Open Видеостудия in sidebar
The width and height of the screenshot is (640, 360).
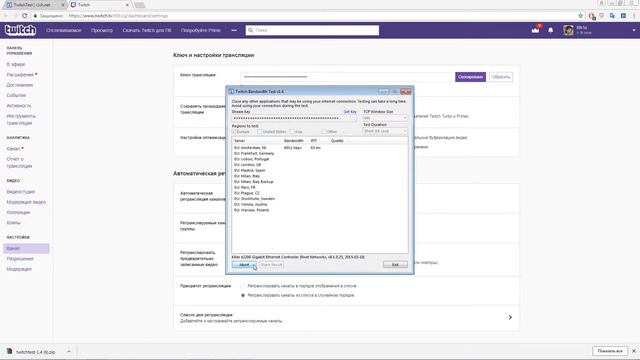coord(20,192)
